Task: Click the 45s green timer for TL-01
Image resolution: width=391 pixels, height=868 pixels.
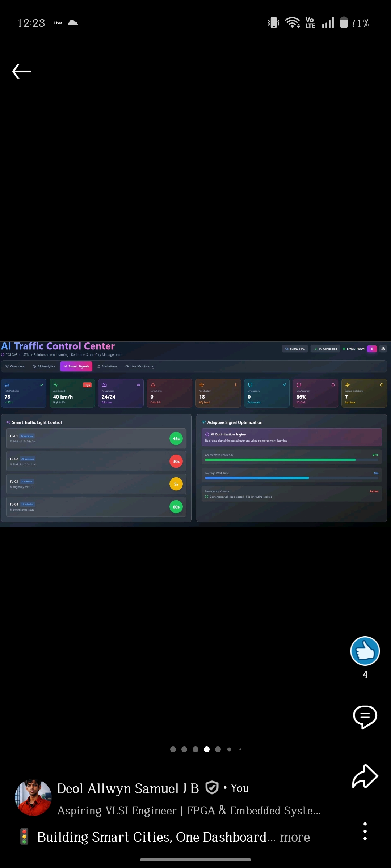Action: (x=176, y=439)
